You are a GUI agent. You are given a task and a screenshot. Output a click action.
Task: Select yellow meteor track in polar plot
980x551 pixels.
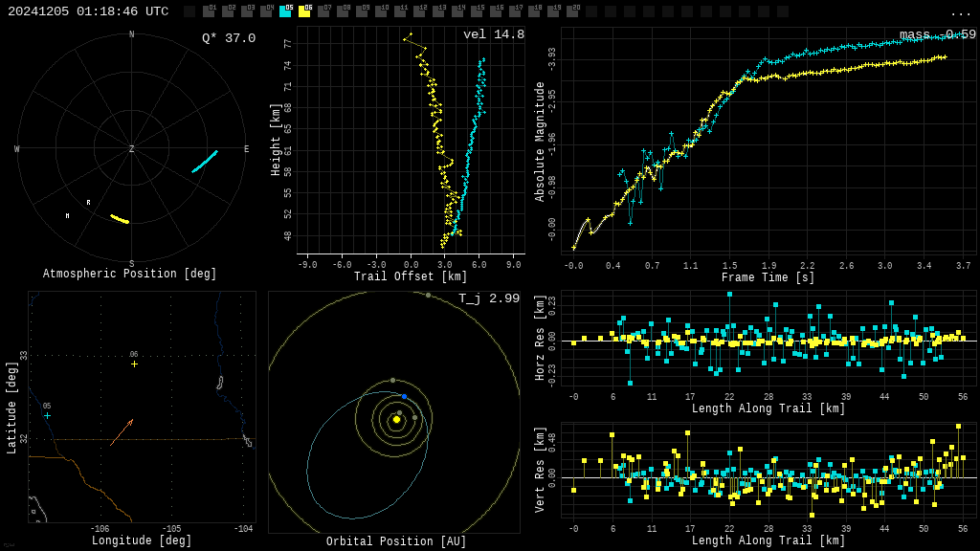(120, 219)
